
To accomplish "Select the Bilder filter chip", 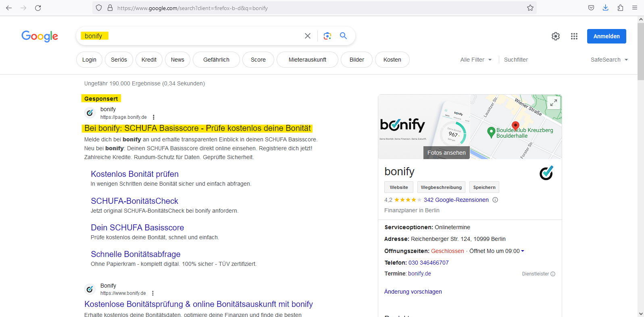I will pyautogui.click(x=356, y=60).
